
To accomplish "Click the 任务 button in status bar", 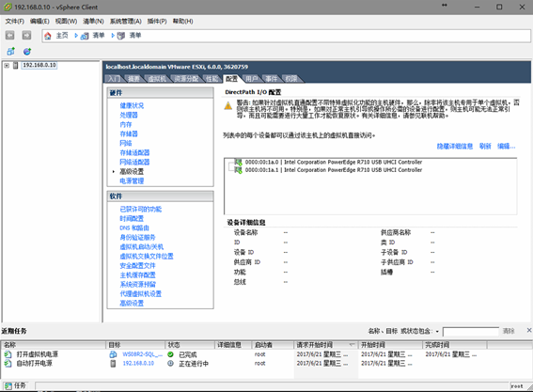I will click(x=15, y=385).
